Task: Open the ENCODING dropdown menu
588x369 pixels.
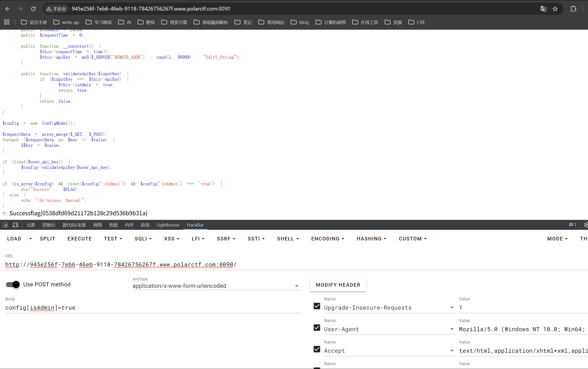Action: coord(327,239)
